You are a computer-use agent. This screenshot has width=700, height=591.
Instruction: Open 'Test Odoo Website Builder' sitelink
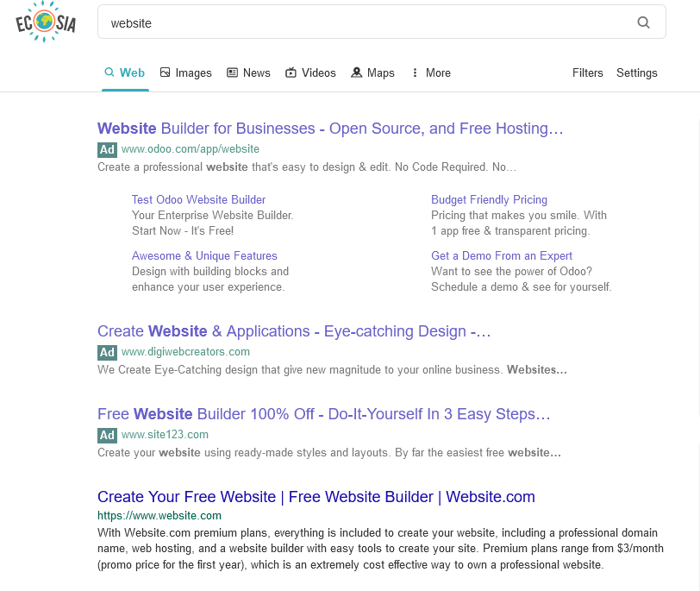coord(198,199)
